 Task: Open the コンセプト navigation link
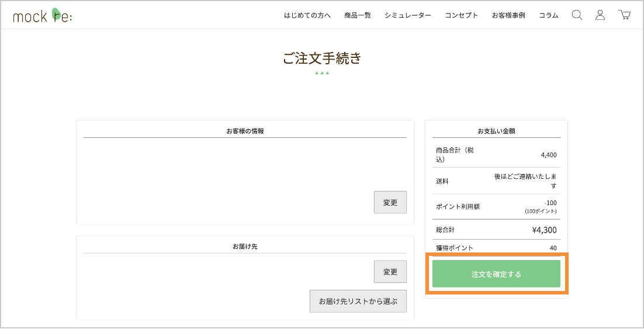coord(462,16)
